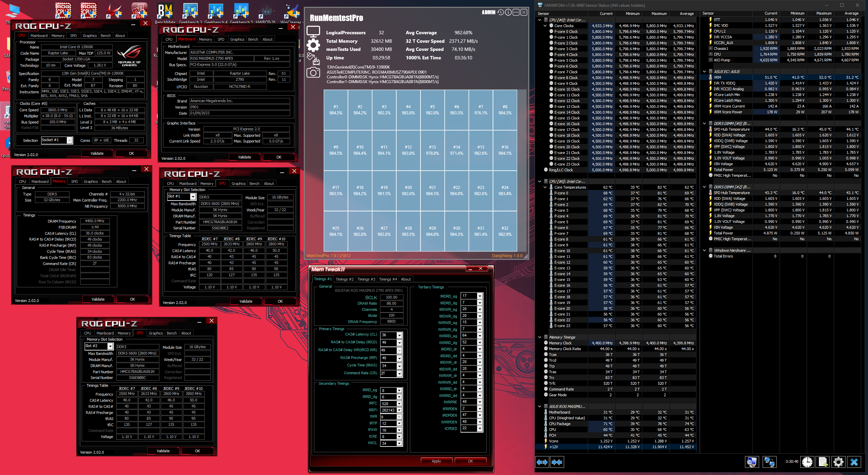Open the Slot #1 dropdown in SPD
This screenshot has height=475, width=868.
click(x=193, y=197)
